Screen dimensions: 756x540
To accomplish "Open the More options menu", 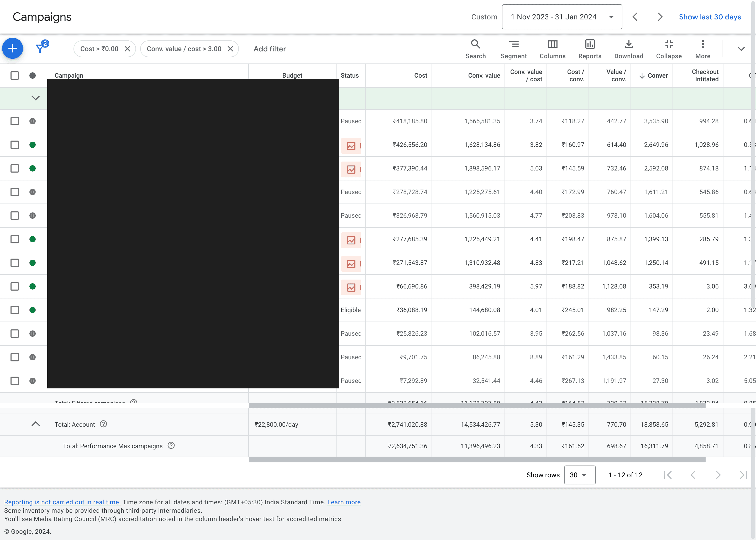I will (703, 49).
